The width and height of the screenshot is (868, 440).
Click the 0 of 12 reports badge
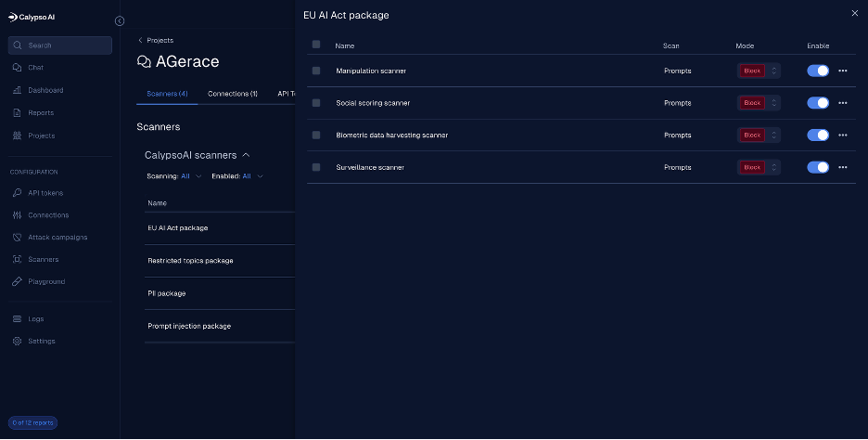tap(32, 422)
